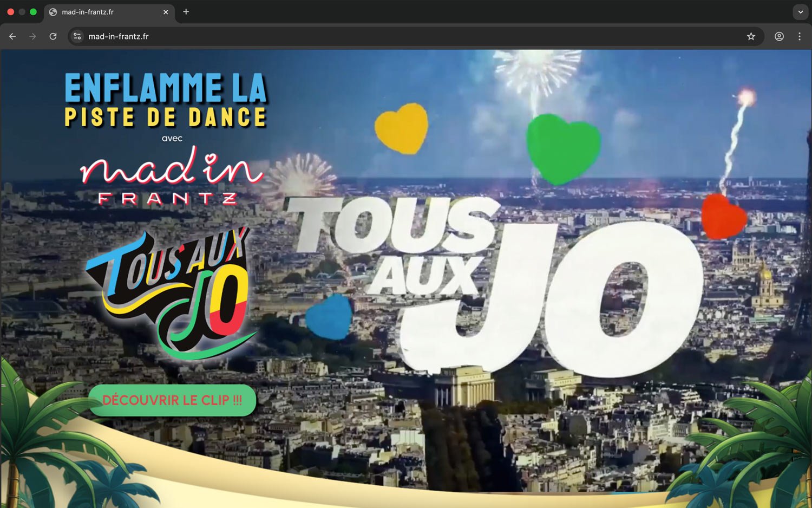This screenshot has width=812, height=508.
Task: Close the mad-in-frantz.fr tab
Action: (x=166, y=12)
